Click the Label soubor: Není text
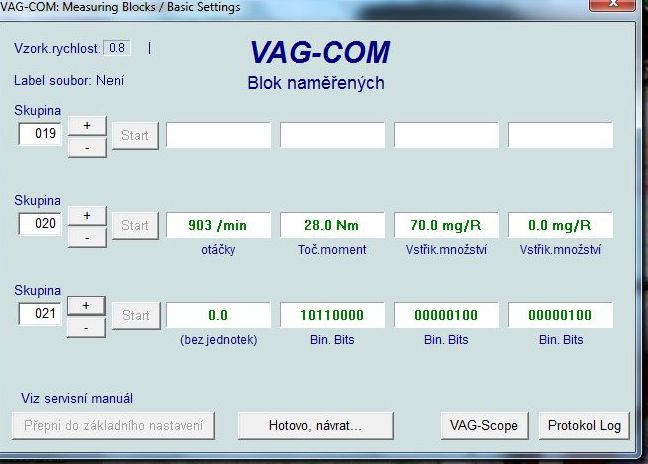This screenshot has width=648, height=464. [x=69, y=81]
